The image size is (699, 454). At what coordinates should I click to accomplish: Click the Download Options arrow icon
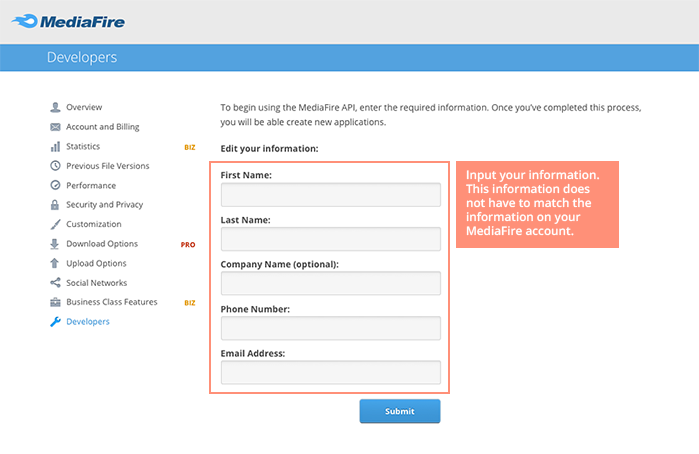[x=56, y=244]
